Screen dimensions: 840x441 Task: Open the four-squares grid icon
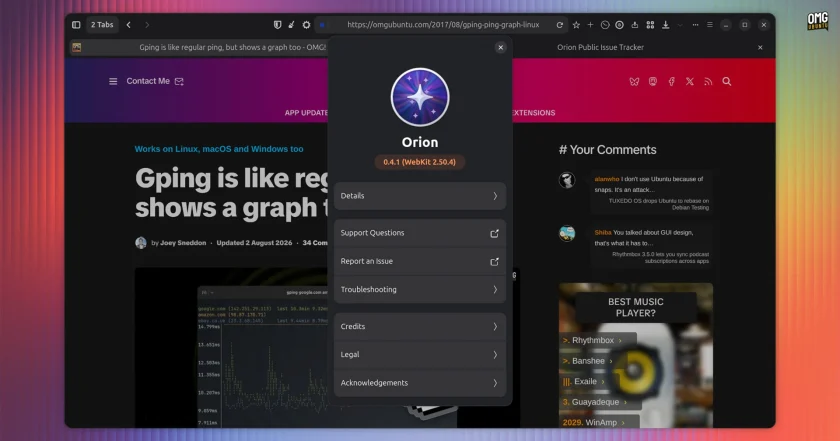(650, 25)
